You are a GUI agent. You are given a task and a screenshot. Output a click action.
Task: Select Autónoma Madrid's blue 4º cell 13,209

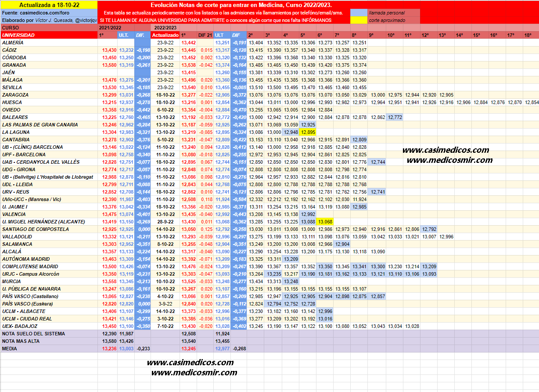[291, 259]
